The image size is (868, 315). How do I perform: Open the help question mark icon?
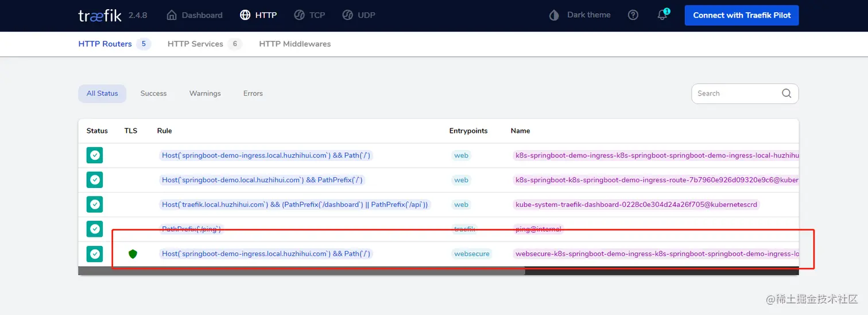pos(633,16)
